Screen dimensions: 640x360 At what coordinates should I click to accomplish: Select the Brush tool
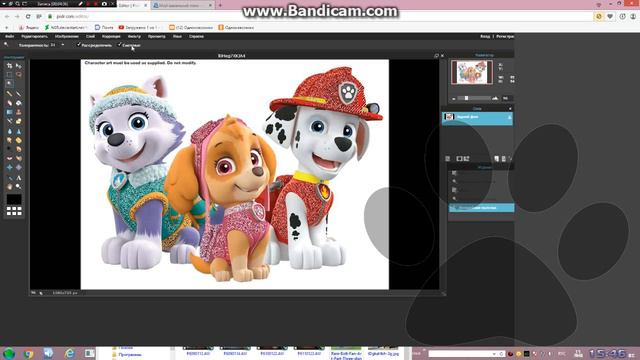pos(18,94)
